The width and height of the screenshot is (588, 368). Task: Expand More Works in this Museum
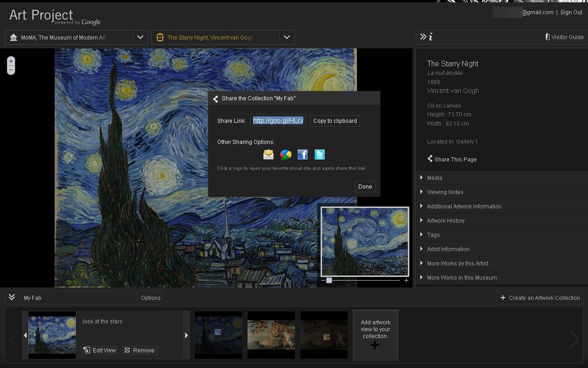[x=502, y=277]
